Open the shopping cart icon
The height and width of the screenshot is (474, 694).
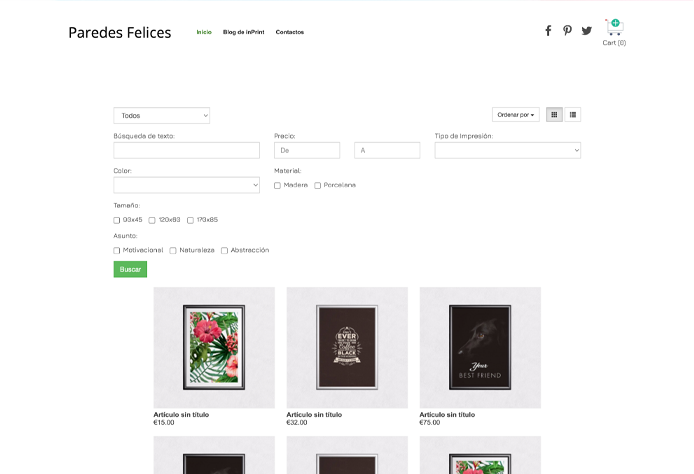tap(614, 27)
